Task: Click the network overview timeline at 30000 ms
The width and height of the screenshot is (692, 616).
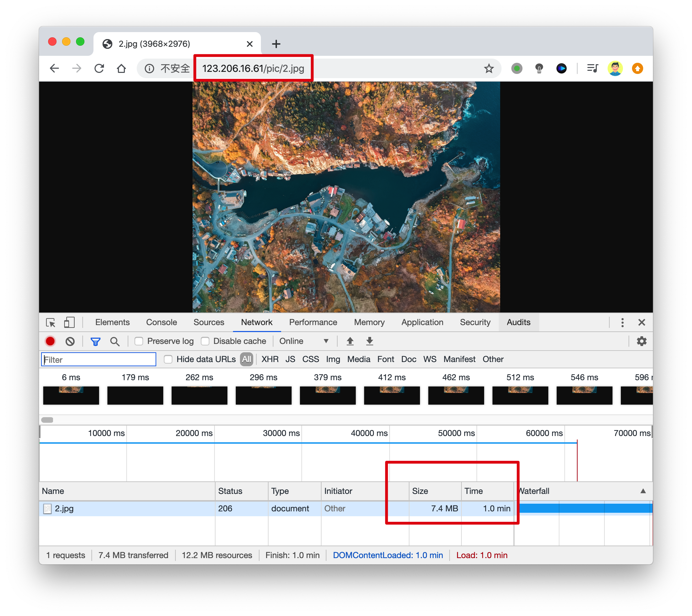Action: pyautogui.click(x=281, y=433)
